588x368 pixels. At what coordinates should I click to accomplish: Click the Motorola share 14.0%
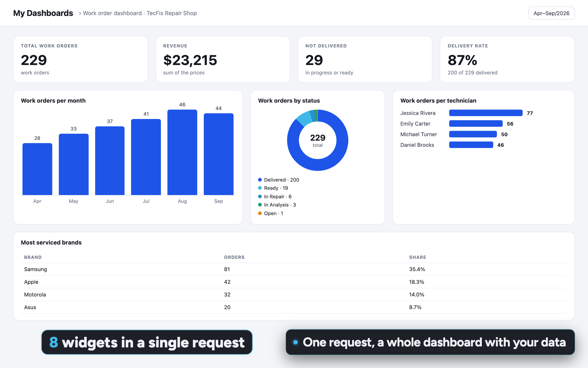pyautogui.click(x=416, y=294)
